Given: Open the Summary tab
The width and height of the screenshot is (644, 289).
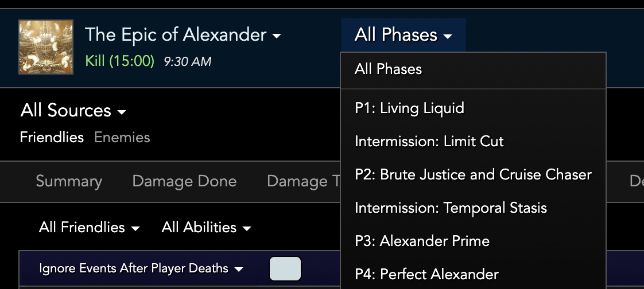Looking at the screenshot, I should click(69, 181).
